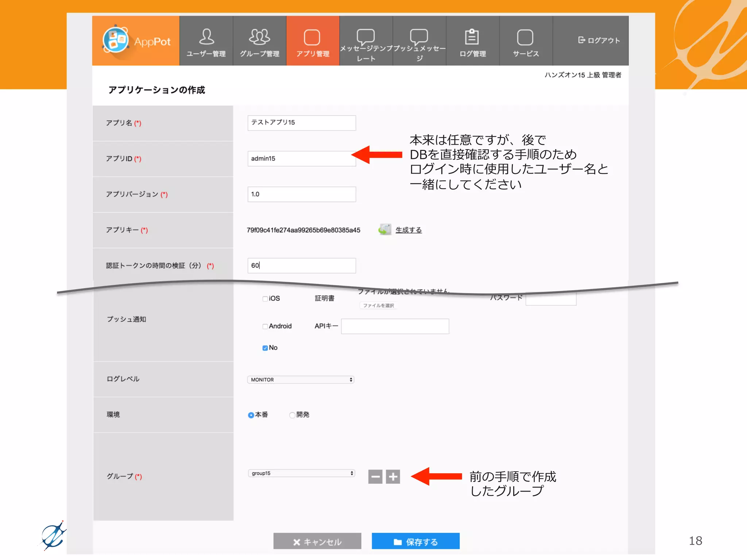Open ログ管理 (log management) tab
This screenshot has width=747, height=560.
473,41
